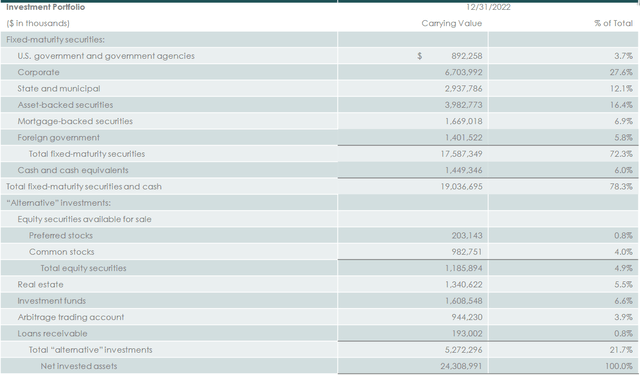Select the value 982,751
This screenshot has width=640, height=375.
[467, 252]
